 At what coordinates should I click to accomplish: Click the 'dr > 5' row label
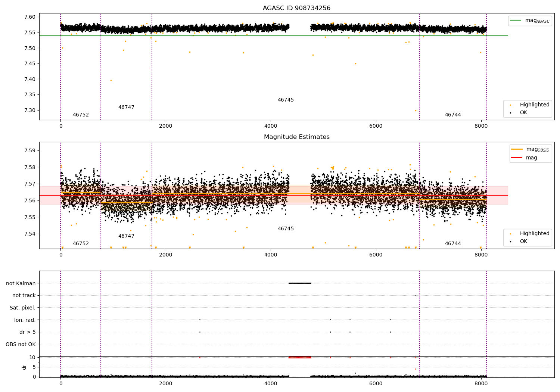[28, 332]
